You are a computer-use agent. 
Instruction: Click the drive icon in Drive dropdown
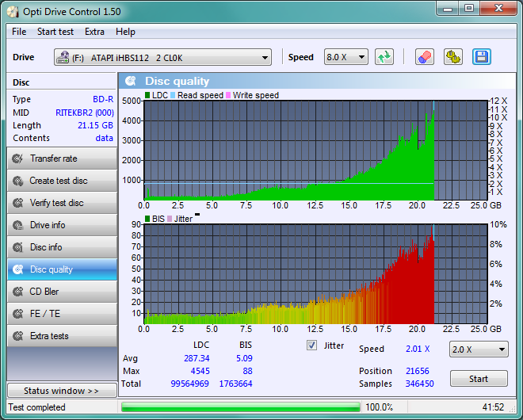(x=63, y=57)
